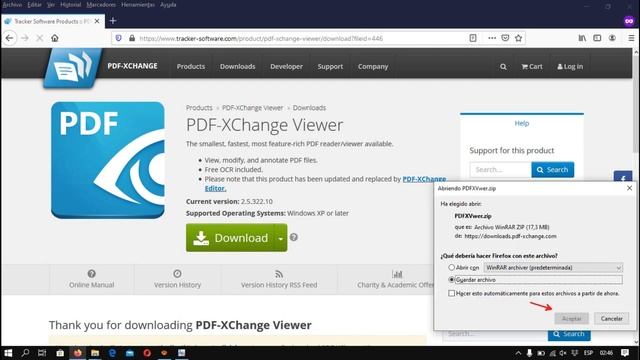Open the Marcadores menu
The width and height of the screenshot is (640, 360).
pyautogui.click(x=101, y=5)
